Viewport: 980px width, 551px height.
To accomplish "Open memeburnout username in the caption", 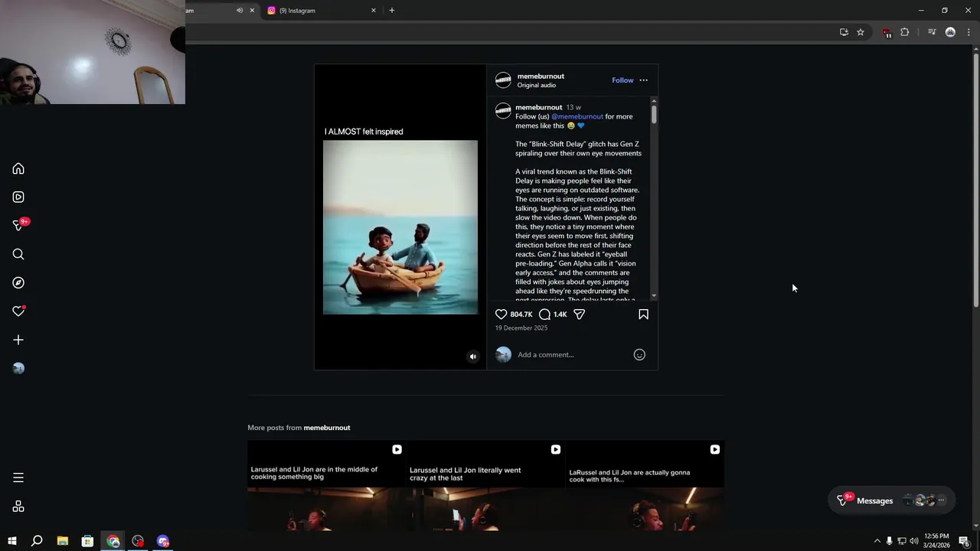I will click(x=538, y=107).
